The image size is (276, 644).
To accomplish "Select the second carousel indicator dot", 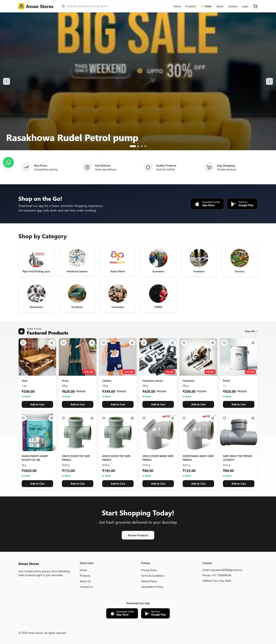I will coord(138,146).
